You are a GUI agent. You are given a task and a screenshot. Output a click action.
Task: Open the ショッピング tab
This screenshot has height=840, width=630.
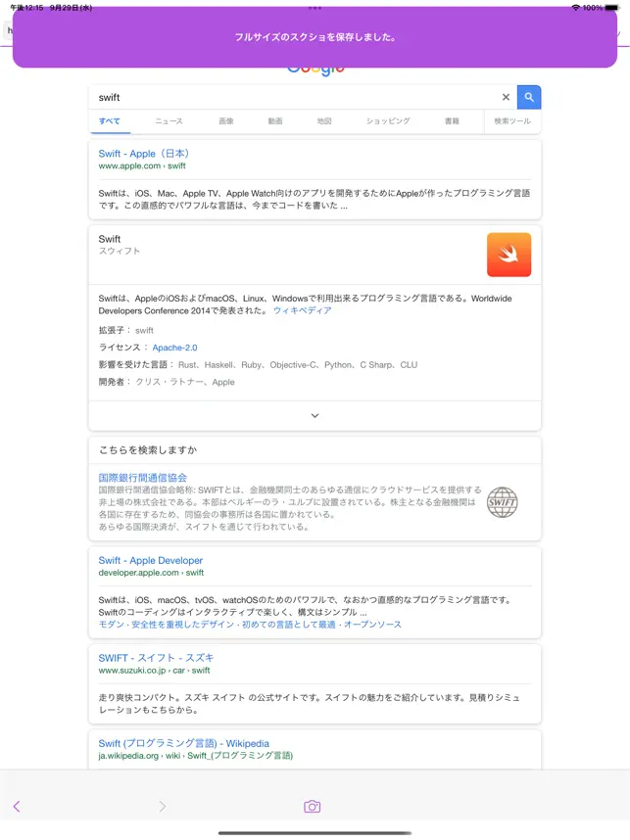click(388, 121)
